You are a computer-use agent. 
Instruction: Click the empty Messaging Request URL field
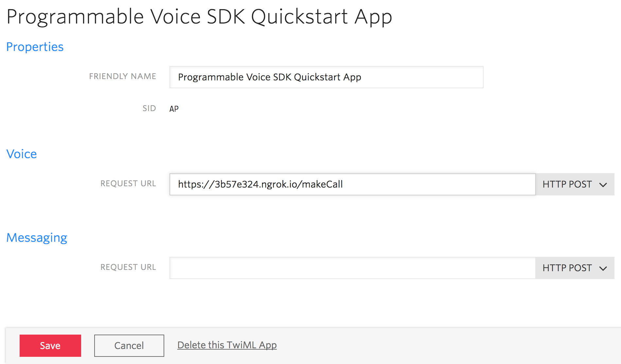coord(352,268)
